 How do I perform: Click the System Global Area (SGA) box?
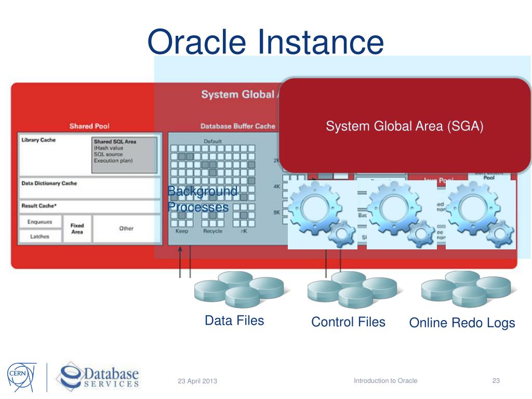click(404, 126)
